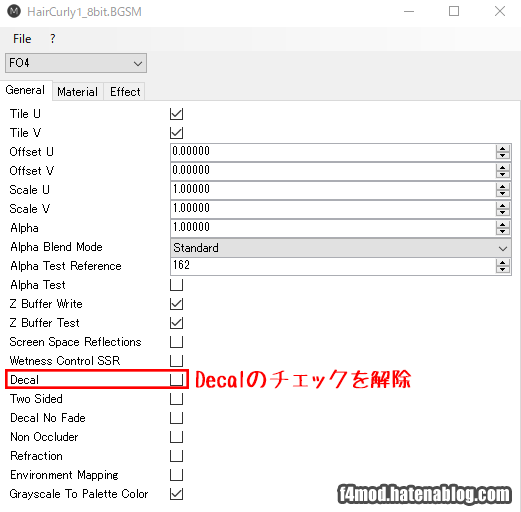Toggle the Z Buffer Test checkbox
This screenshot has height=512, width=521.
pos(176,323)
